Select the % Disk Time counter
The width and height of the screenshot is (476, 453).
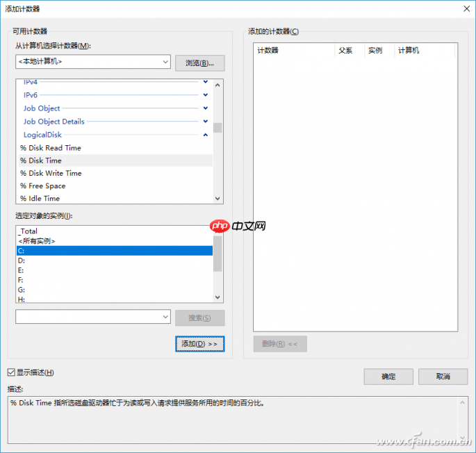(115, 160)
